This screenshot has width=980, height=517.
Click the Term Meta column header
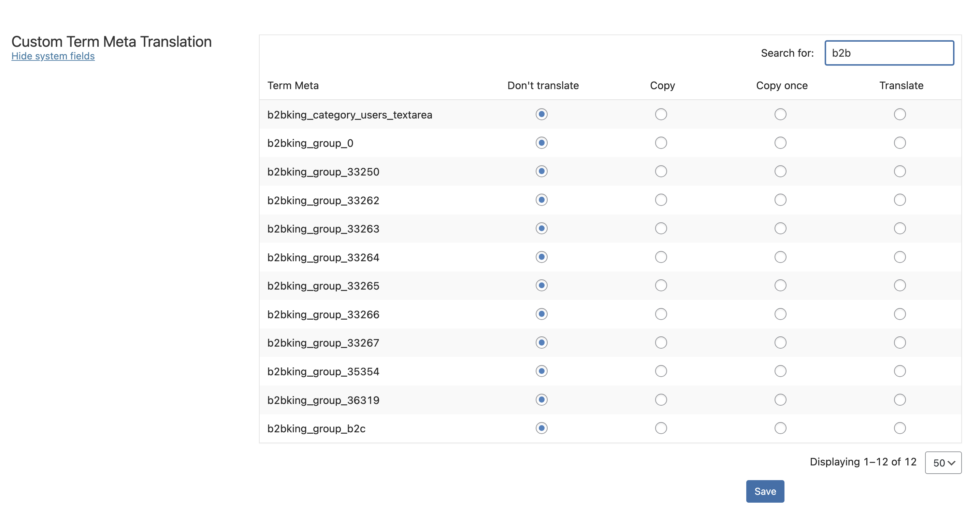coord(293,86)
